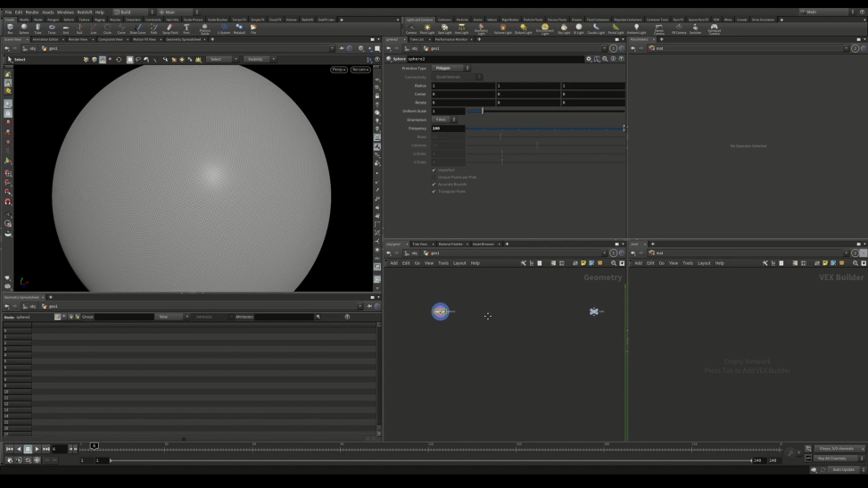Add a Camera from the lights shelf
Screen dimensions: 868x488
(411, 29)
